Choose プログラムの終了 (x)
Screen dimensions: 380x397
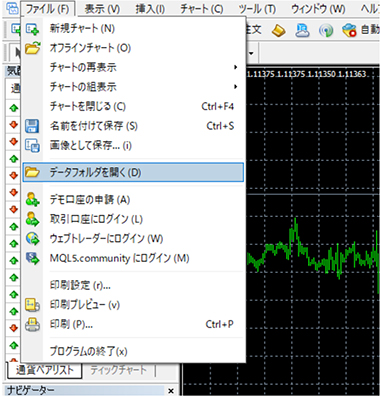point(88,351)
